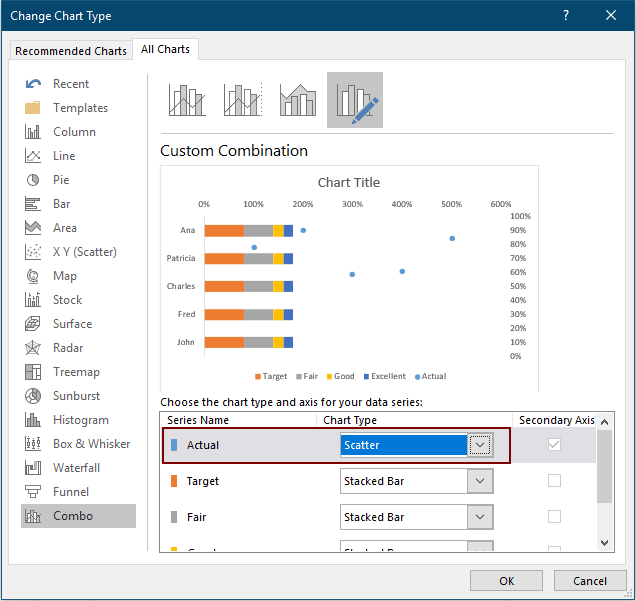
Task: Open the Pie chart category
Action: click(60, 180)
